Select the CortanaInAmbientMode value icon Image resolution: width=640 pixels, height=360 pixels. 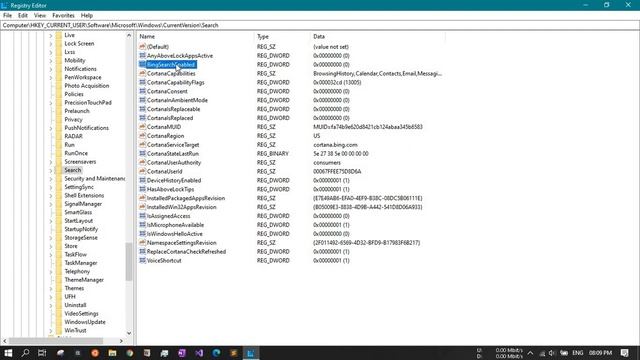(142, 100)
